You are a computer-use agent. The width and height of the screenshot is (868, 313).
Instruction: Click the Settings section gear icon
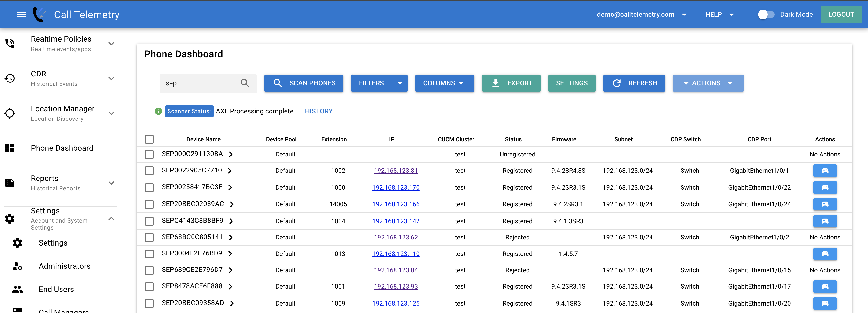[x=10, y=219]
